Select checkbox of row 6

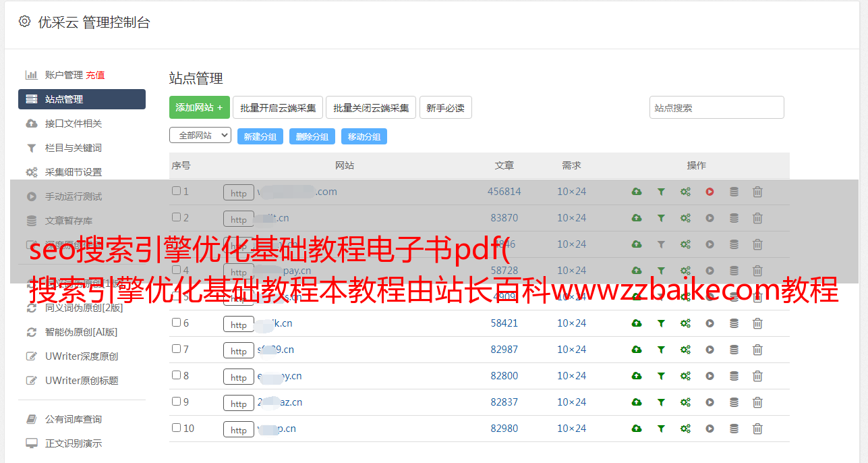(176, 323)
